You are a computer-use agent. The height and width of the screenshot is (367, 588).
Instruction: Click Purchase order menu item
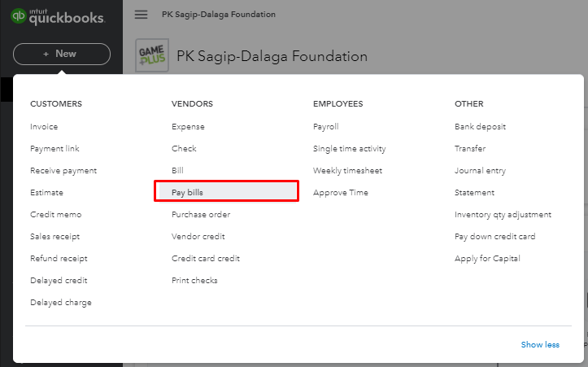pyautogui.click(x=201, y=215)
